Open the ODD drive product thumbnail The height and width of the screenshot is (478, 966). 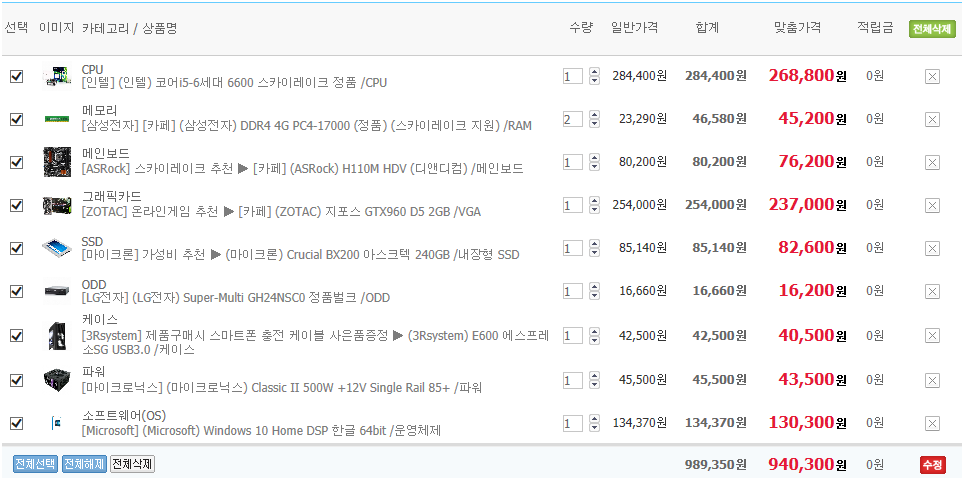point(57,291)
